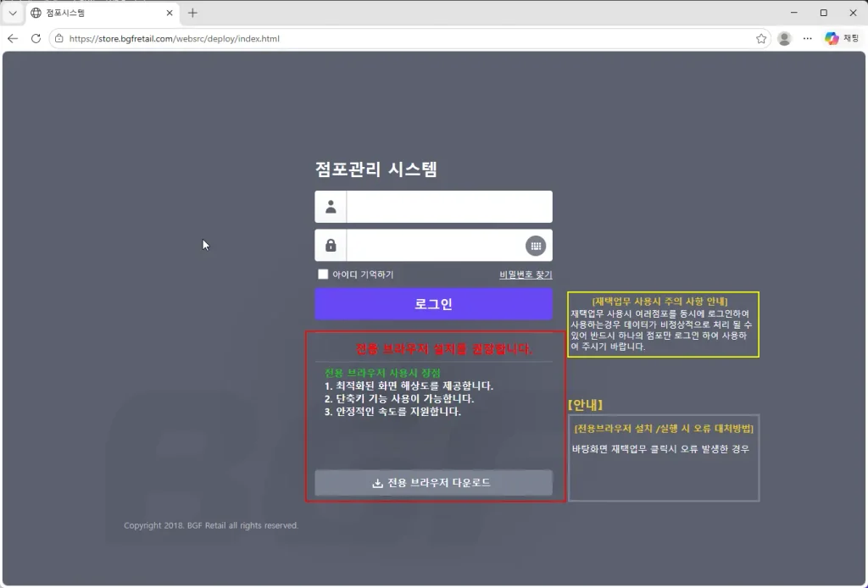Click the person icon beside ID field
This screenshot has width=868, height=588.
(x=331, y=207)
